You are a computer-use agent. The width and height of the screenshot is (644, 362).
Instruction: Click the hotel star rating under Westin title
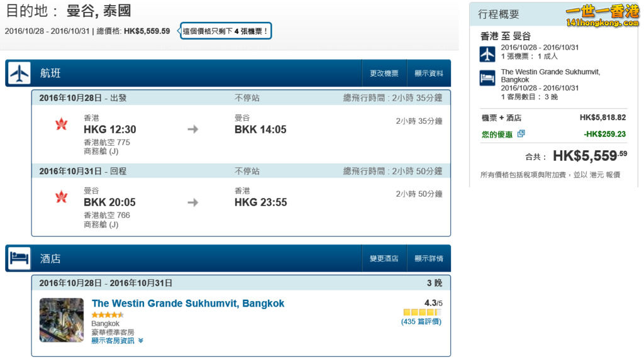[x=108, y=315]
